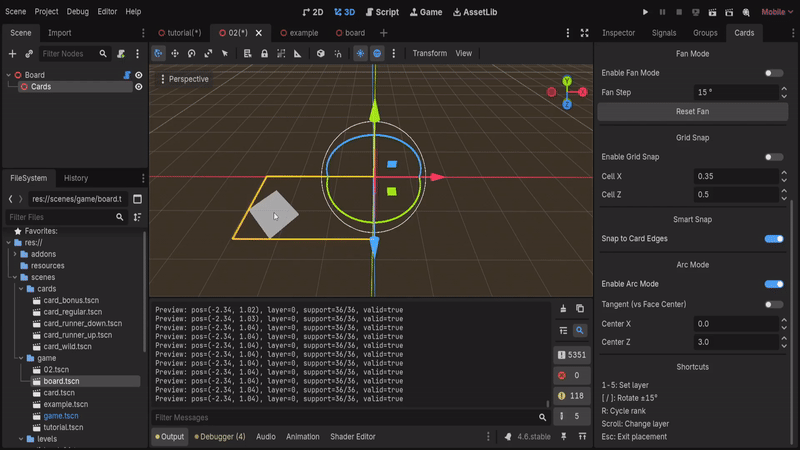The image size is (800, 450).
Task: Hide the Cards node in scene tree
Action: pos(138,87)
